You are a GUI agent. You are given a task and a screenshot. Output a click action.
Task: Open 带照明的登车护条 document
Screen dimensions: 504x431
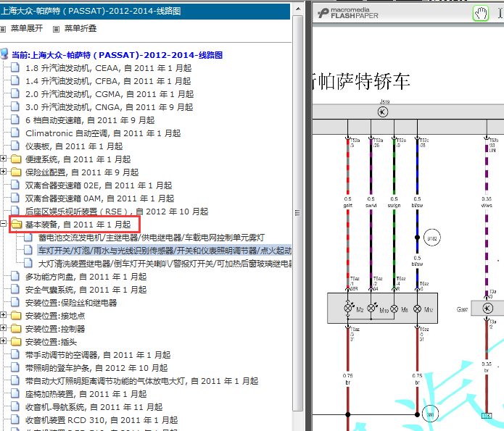96,368
